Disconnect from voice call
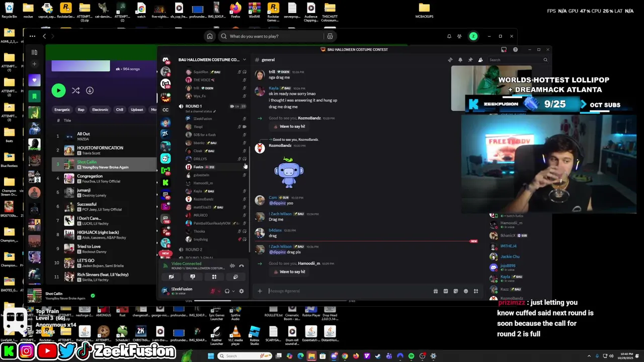Viewport: 644px width, 362px height. coord(242,265)
